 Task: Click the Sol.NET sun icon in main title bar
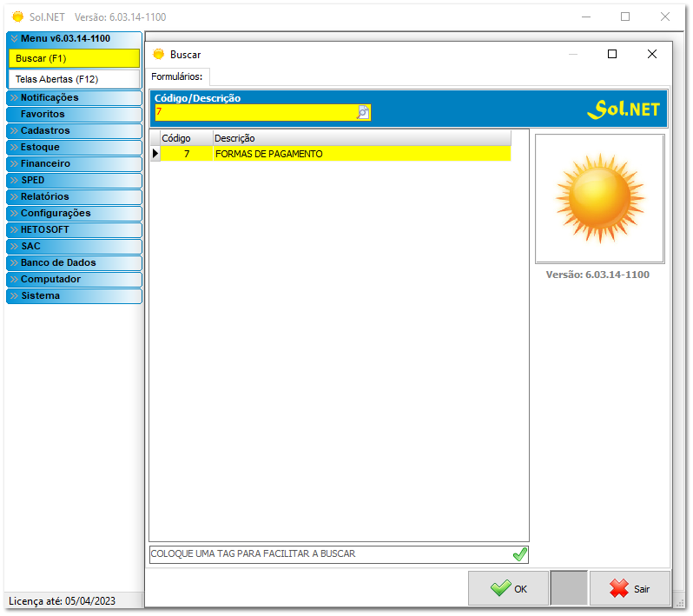tap(17, 17)
